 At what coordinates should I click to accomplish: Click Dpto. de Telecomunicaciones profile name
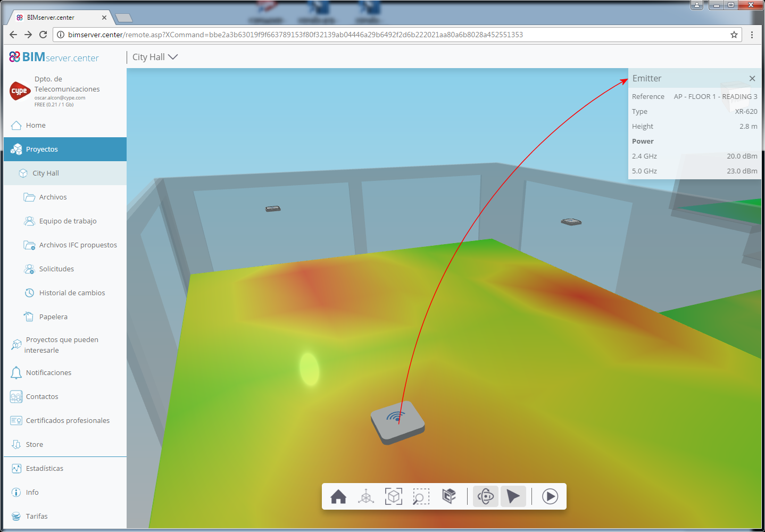pos(67,84)
